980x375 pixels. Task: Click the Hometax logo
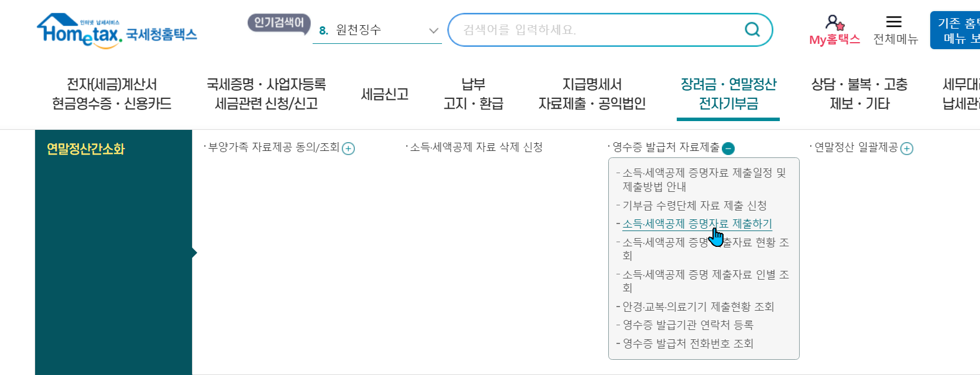pyautogui.click(x=117, y=31)
